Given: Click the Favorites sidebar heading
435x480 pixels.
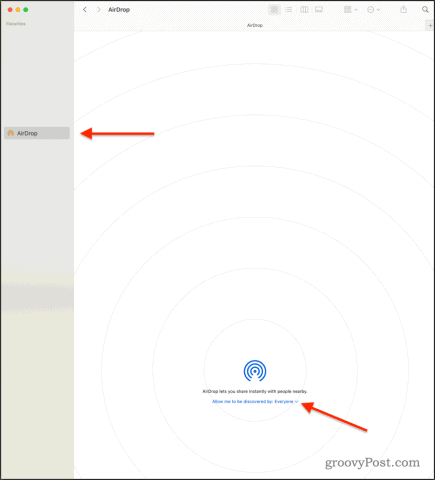Looking at the screenshot, I should point(16,24).
